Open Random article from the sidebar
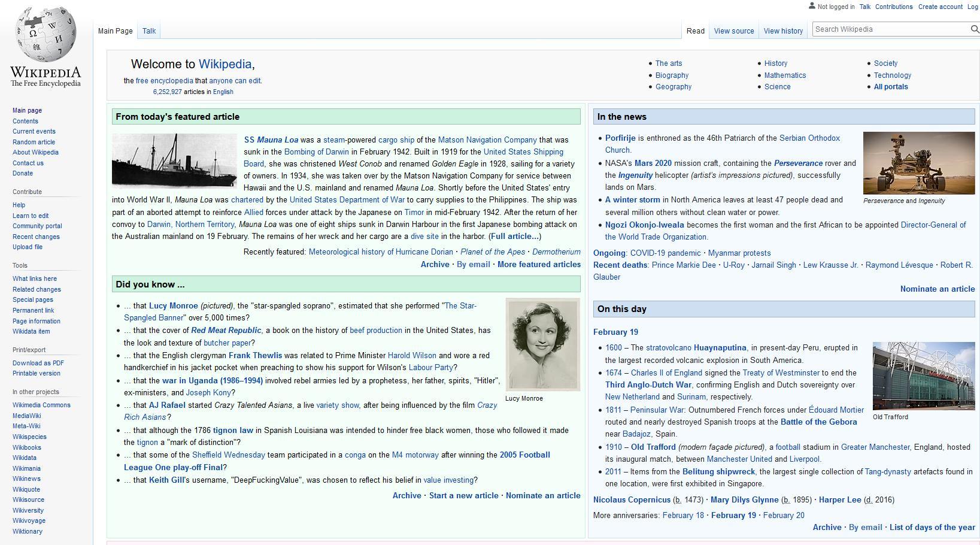Viewport: 980px width, 545px height. pos(34,142)
